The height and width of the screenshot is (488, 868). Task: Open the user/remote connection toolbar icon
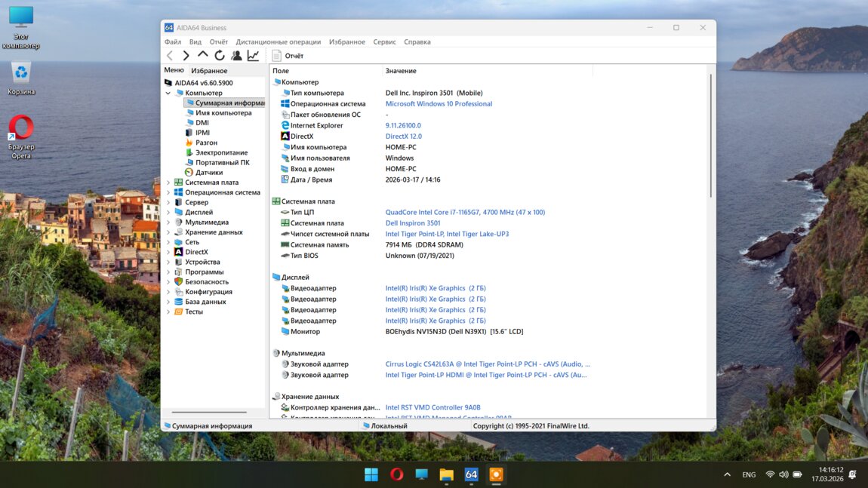pyautogui.click(x=236, y=56)
